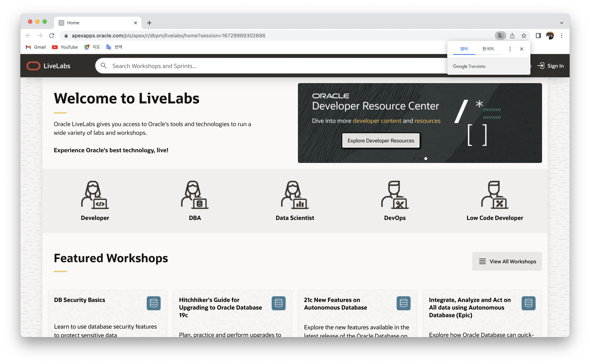Open the Chrome three-dot menu
Screen dimensions: 590x364
click(561, 36)
